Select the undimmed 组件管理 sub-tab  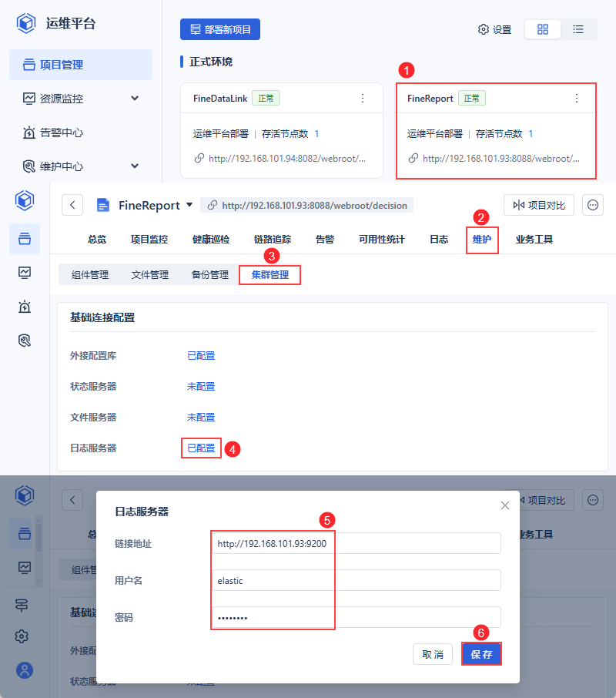(90, 275)
